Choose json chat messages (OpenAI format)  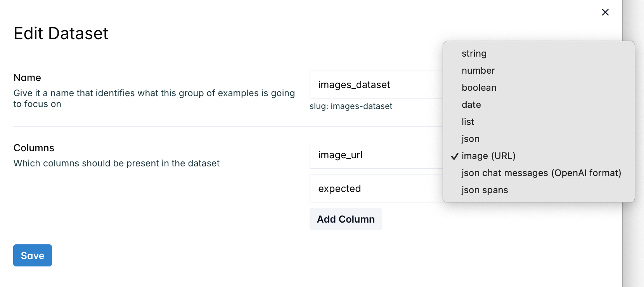538,173
